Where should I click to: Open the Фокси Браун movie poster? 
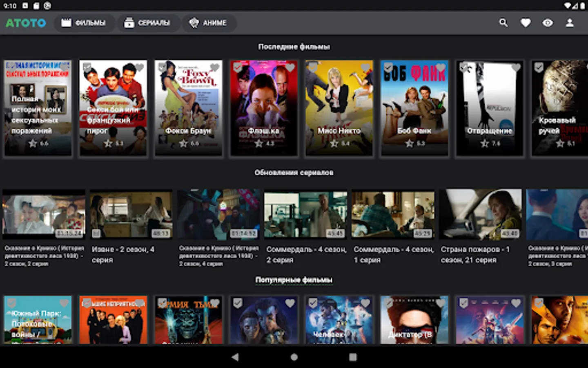189,108
